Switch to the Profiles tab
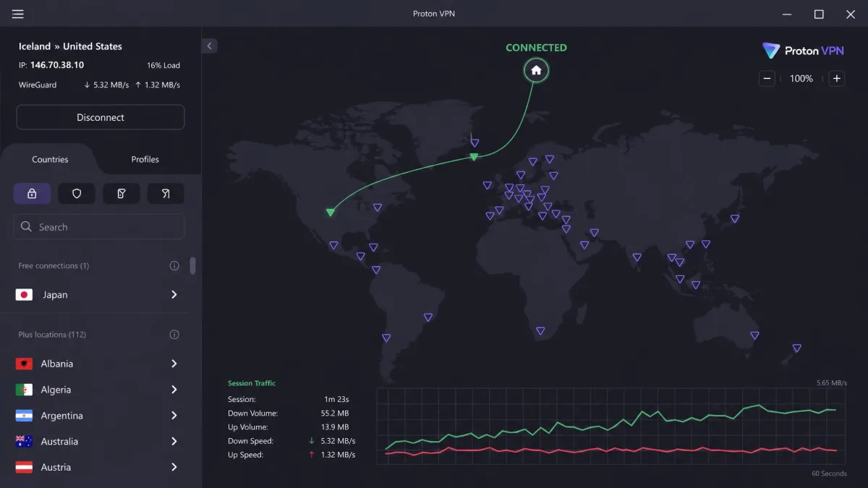The height and width of the screenshot is (488, 868). (x=145, y=159)
